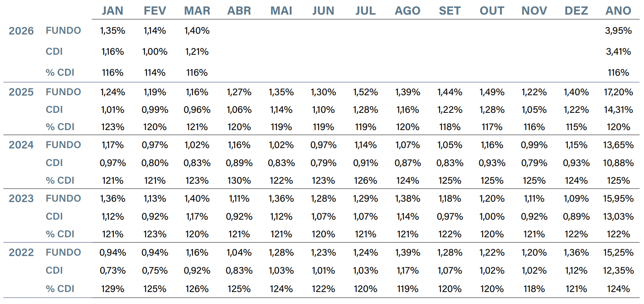Click 2025 annual FUNDO return 17,20%
Screen dimensions: 644x304
[x=618, y=92]
